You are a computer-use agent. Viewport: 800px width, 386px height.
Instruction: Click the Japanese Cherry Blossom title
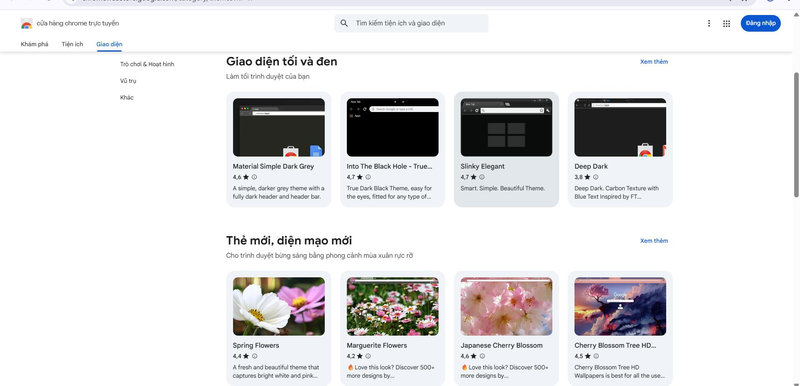pos(502,346)
